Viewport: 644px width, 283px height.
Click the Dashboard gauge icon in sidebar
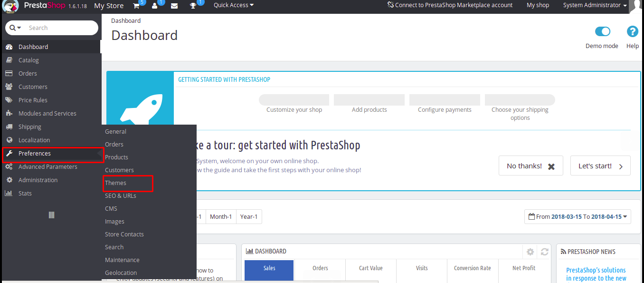(x=9, y=47)
